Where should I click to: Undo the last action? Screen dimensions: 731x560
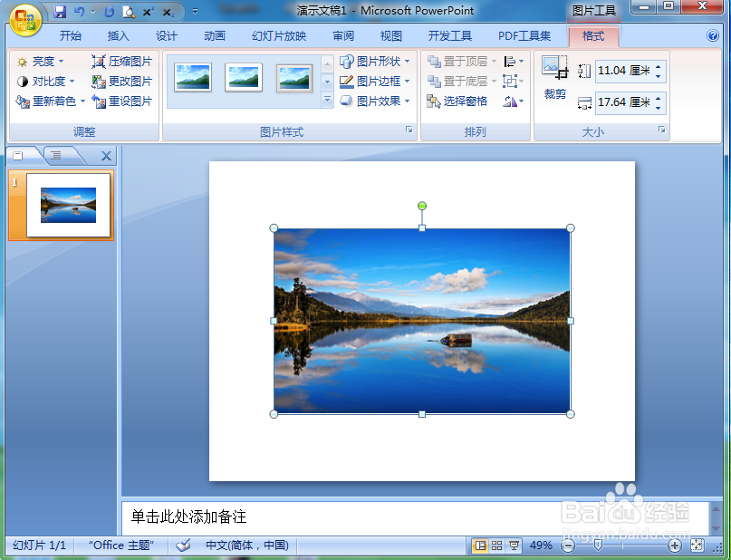[x=79, y=12]
